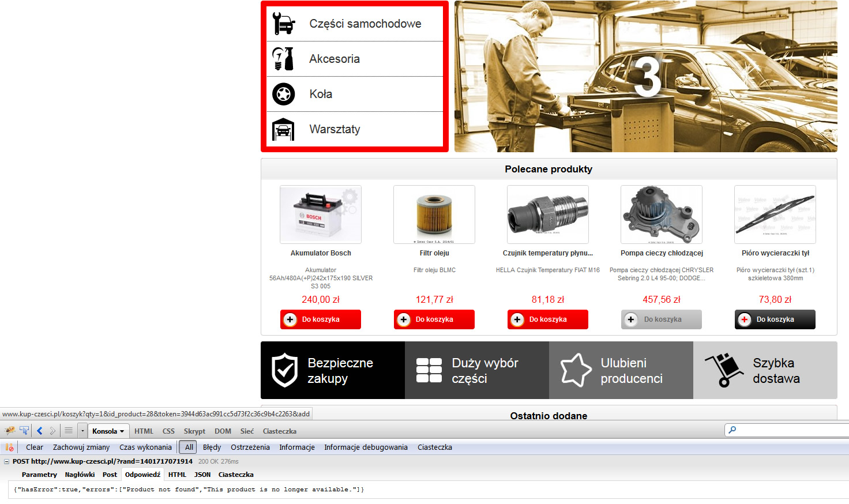The image size is (849, 504).
Task: Click the magnifier icon in Firebug search box
Action: pyautogui.click(x=732, y=430)
